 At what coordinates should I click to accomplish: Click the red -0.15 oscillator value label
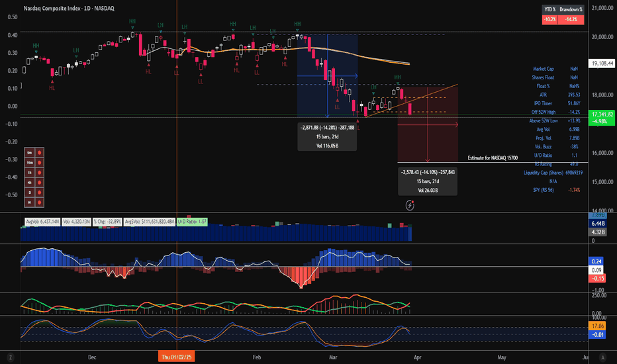[x=597, y=278]
